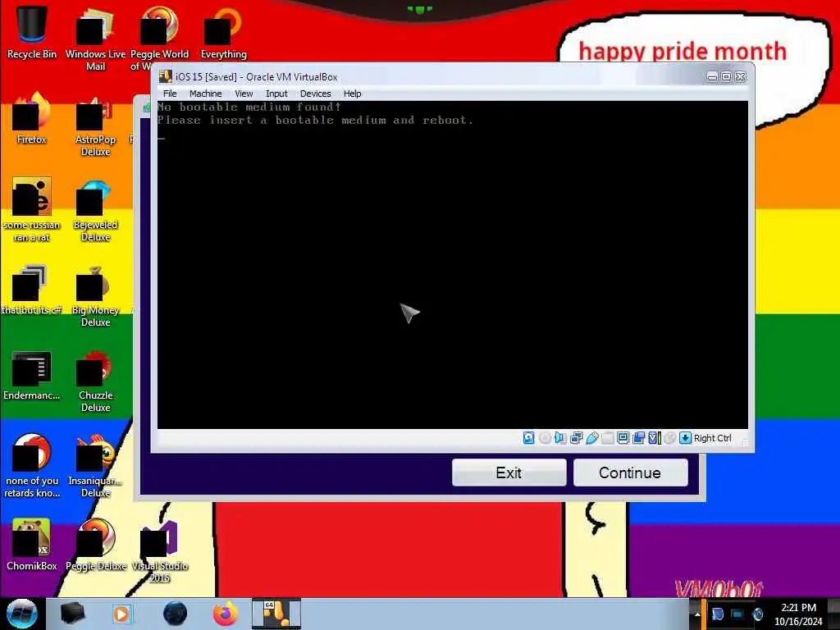The image size is (840, 630).
Task: Select the Everything desktop shortcut
Action: (x=223, y=32)
